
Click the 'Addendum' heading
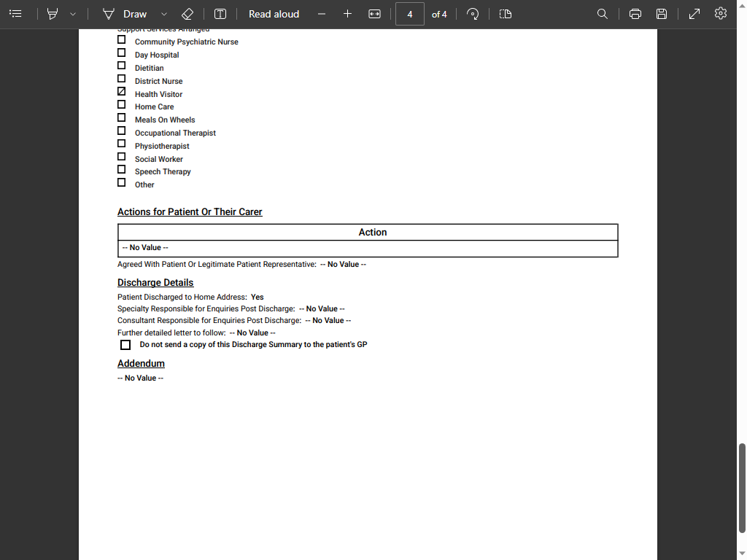(x=141, y=363)
